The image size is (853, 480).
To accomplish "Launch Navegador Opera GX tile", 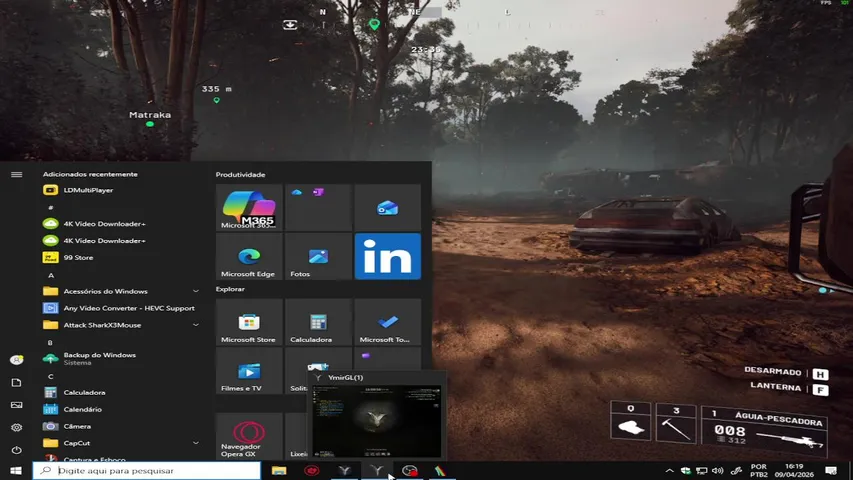I will click(x=249, y=436).
